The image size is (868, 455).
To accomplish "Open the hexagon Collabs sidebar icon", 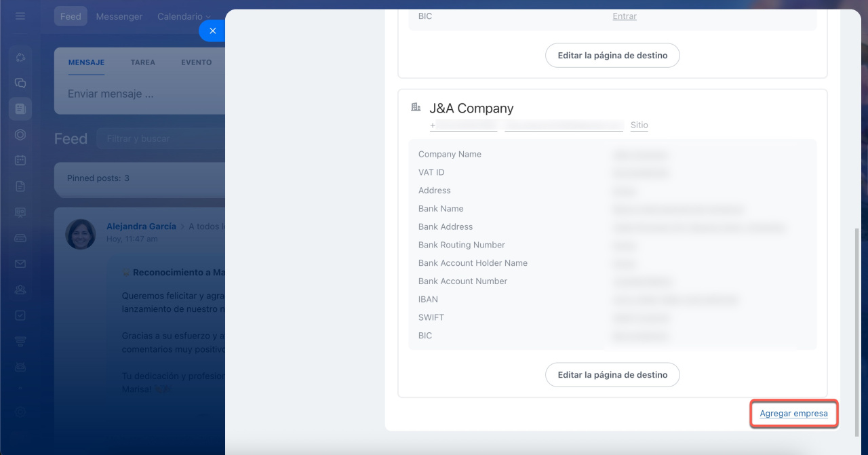I will [x=20, y=134].
